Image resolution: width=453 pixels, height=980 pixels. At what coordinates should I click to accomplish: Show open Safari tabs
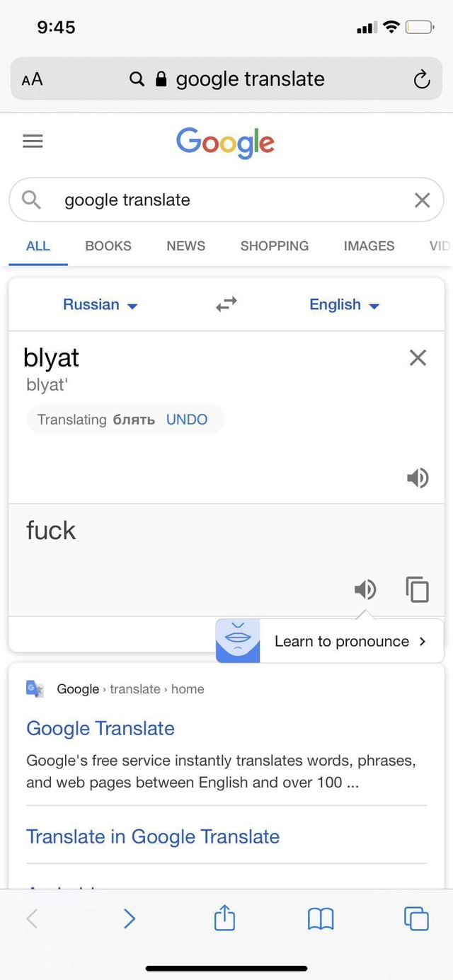416,918
